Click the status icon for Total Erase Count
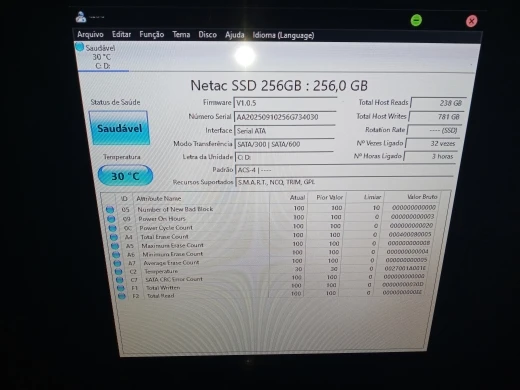This screenshot has height=390, width=520. [114, 237]
